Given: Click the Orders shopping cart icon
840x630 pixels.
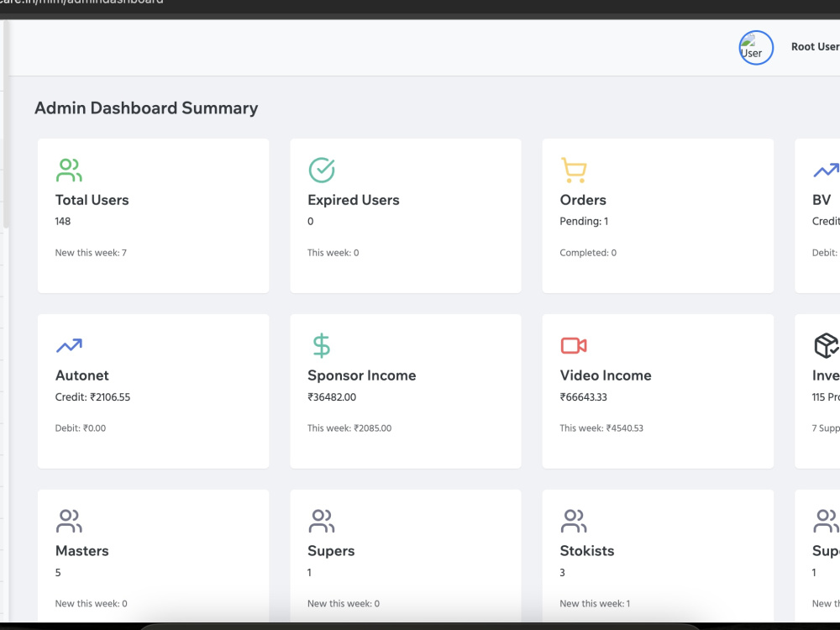Looking at the screenshot, I should click(574, 171).
